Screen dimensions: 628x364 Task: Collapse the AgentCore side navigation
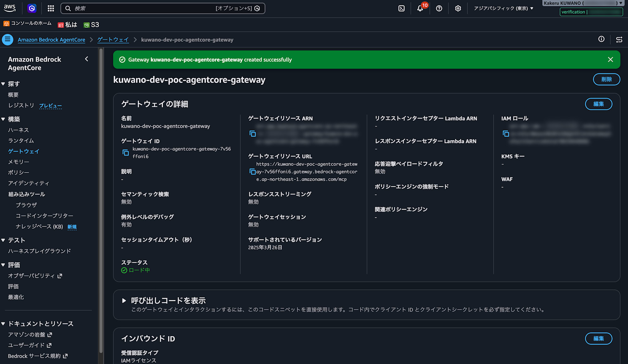click(87, 59)
